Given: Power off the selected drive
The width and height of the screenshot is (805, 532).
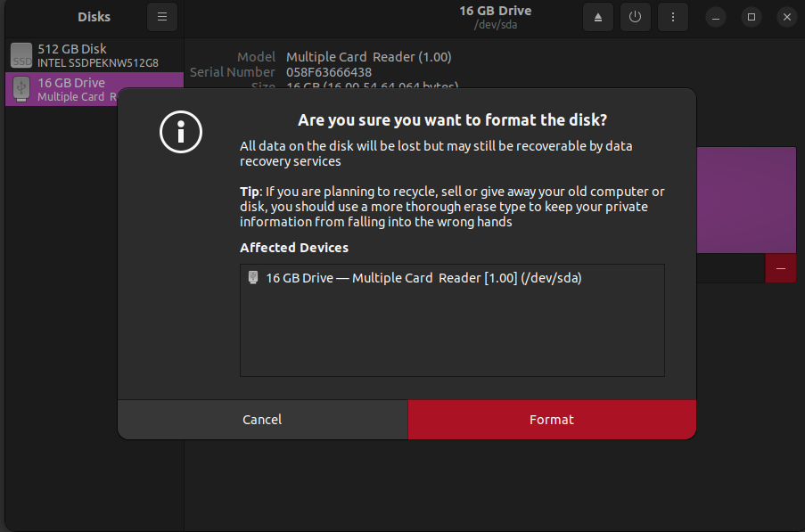Looking at the screenshot, I should coord(635,17).
